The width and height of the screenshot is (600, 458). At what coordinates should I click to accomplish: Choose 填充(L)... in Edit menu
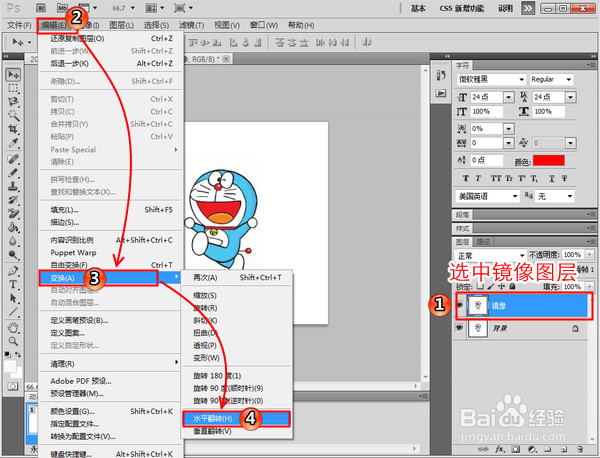point(111,210)
